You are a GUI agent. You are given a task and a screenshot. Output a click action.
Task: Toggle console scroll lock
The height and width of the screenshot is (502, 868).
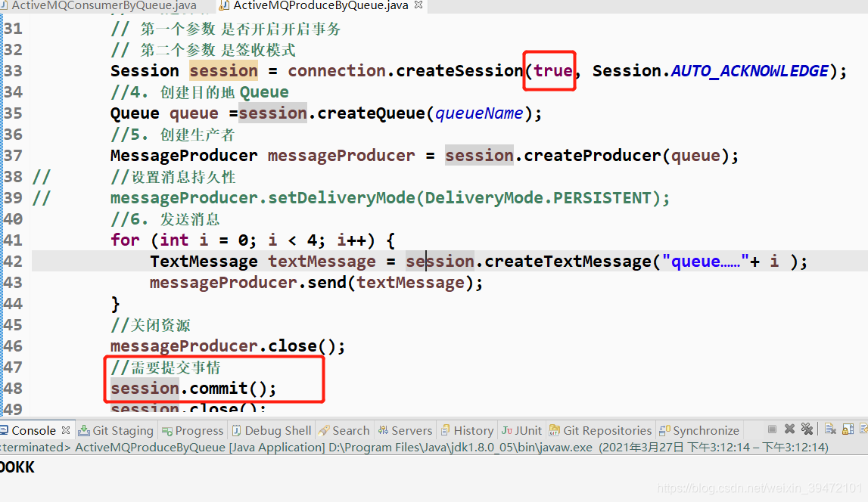coord(848,429)
